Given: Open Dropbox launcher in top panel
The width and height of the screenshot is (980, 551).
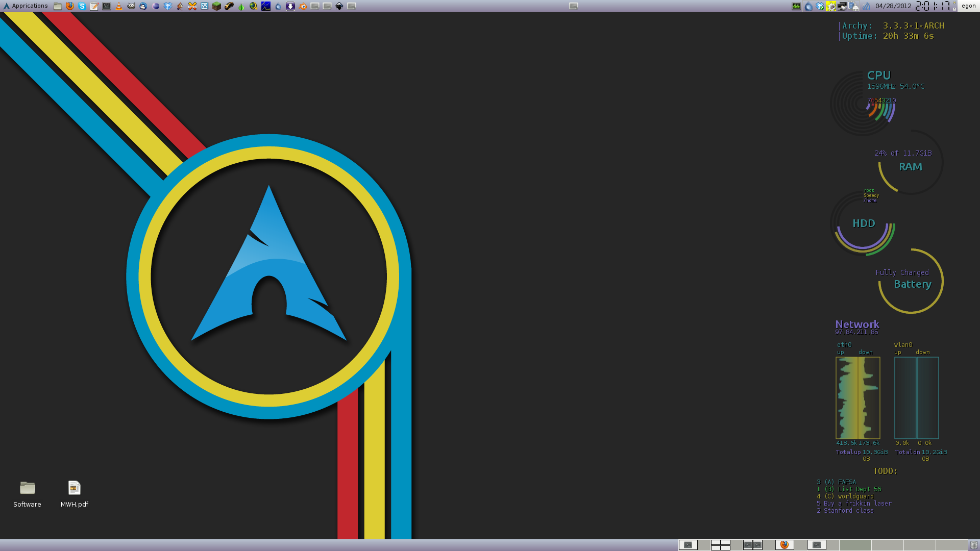Looking at the screenshot, I should (168, 6).
